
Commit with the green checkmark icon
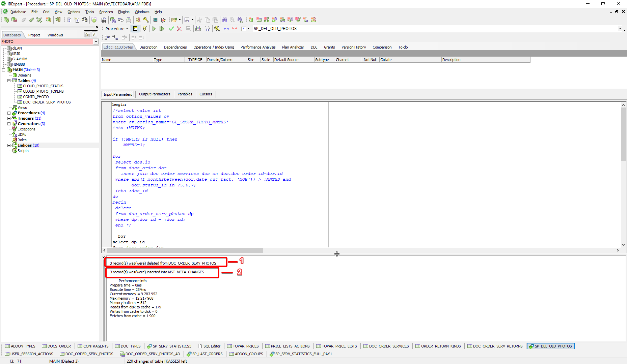click(171, 29)
